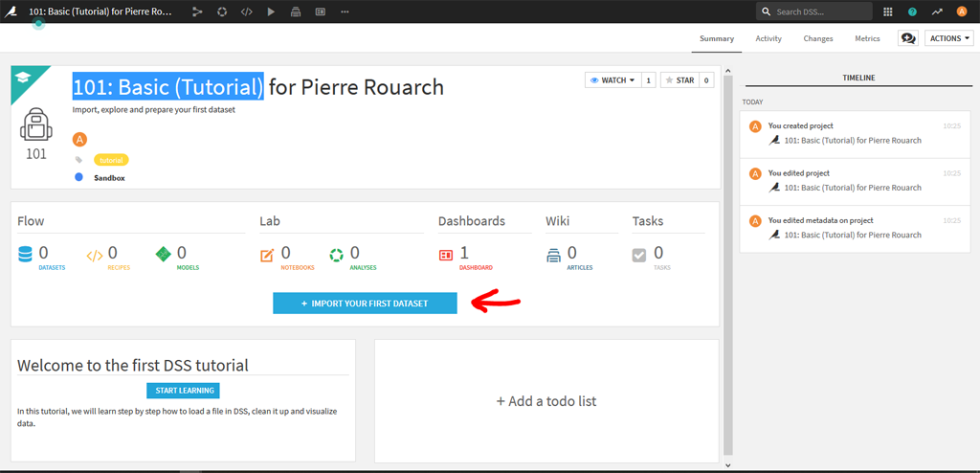This screenshot has width=980, height=473.
Task: Click the Dataiku bird logo
Action: tap(11, 11)
